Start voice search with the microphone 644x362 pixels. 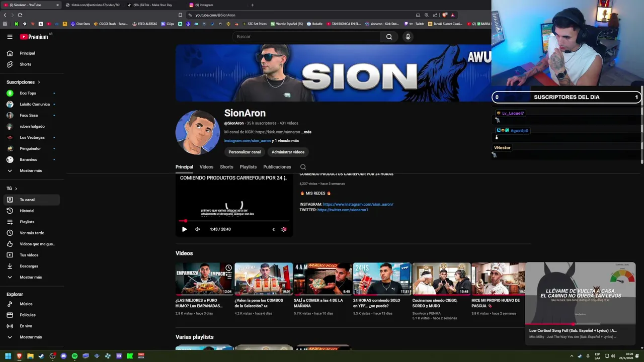click(408, 37)
